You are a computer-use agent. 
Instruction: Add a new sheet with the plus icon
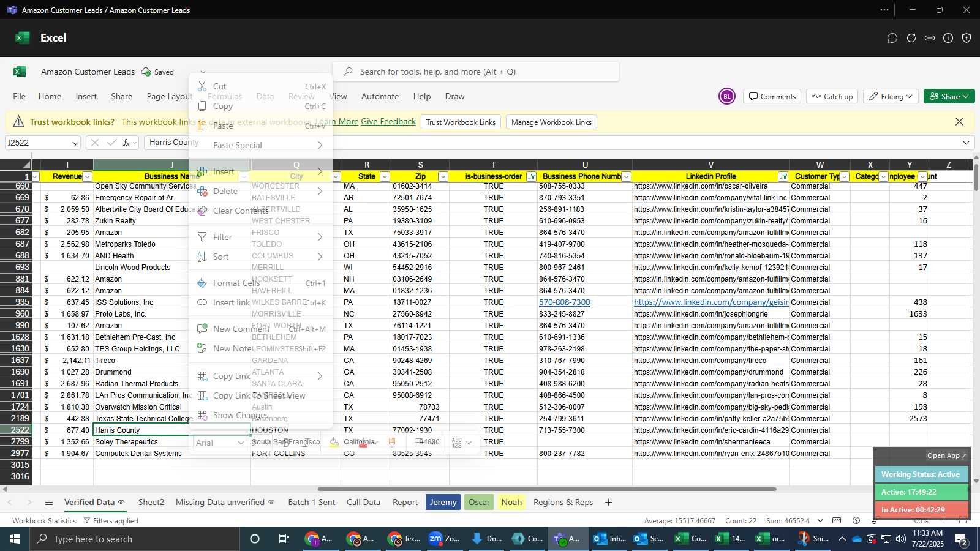coord(608,502)
